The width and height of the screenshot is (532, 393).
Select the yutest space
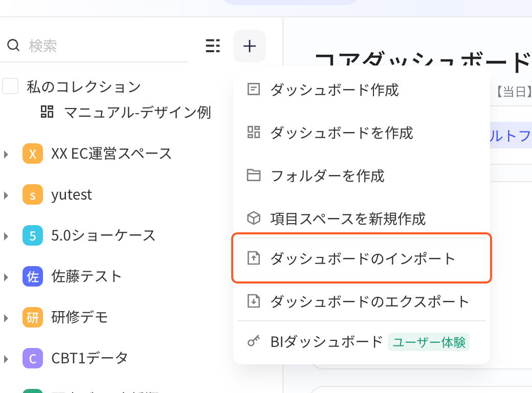click(72, 195)
